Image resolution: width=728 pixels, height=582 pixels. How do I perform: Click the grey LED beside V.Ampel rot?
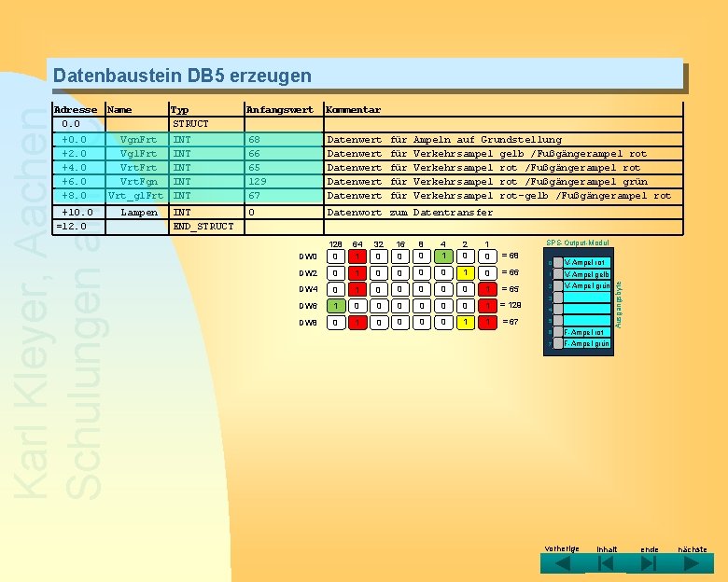point(558,263)
